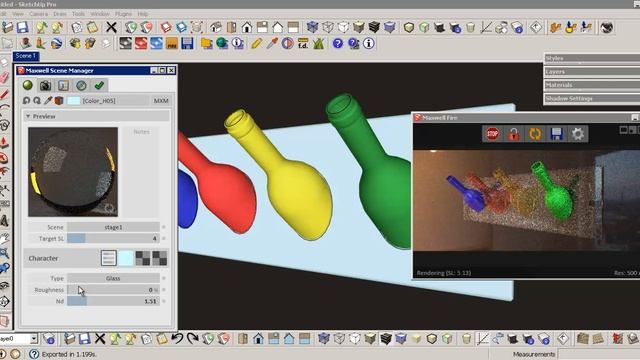This screenshot has height=360, width=640.
Task: Expand the Shadow Settings panel
Action: point(592,98)
